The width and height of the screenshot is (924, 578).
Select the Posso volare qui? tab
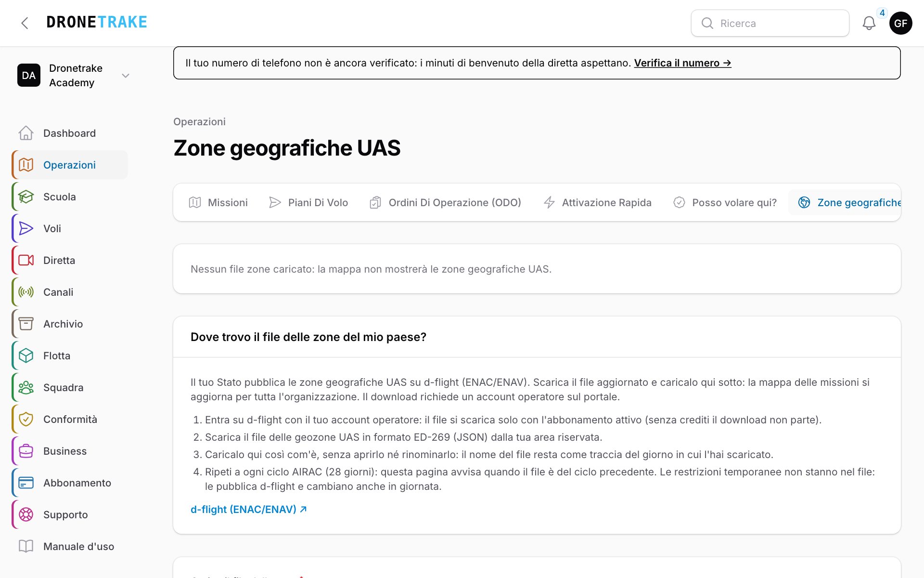(x=725, y=202)
